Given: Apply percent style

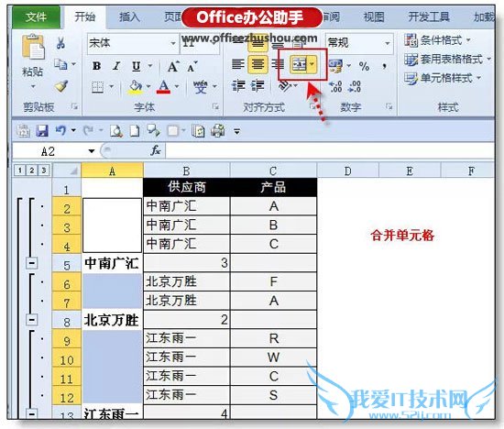Looking at the screenshot, I should [x=364, y=66].
